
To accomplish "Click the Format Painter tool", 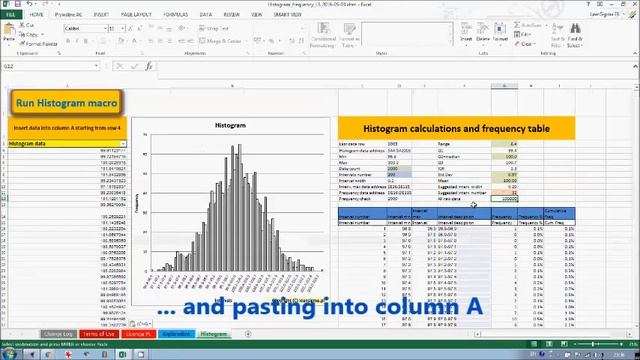I will pyautogui.click(x=38, y=44).
